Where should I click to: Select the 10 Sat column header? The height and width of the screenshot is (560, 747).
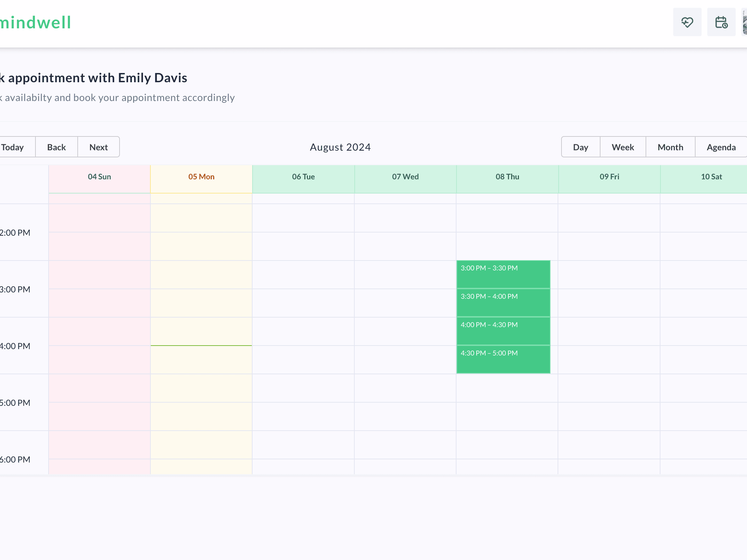[x=712, y=177]
